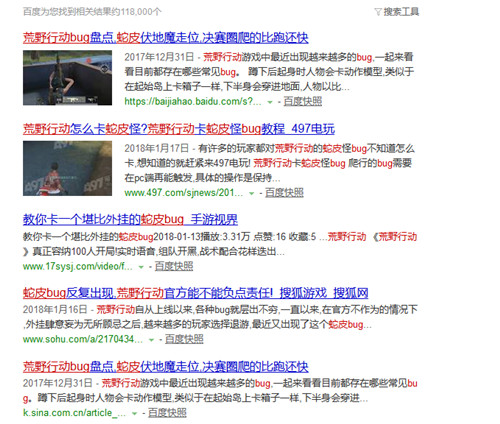The image size is (500, 424).
Task: Click the funnel icon beside 搜索工具
Action: 378,12
